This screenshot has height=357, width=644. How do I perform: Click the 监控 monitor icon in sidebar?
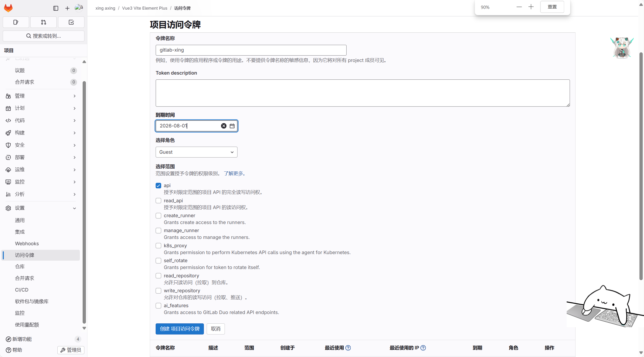(8, 182)
